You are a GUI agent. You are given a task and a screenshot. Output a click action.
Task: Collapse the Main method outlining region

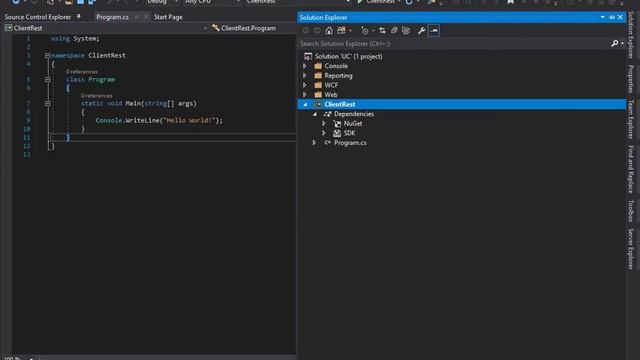[x=47, y=104]
